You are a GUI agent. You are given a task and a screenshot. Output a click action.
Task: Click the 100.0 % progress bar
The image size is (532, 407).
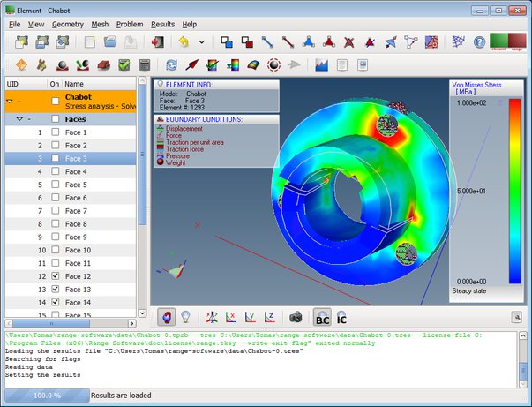(x=47, y=396)
